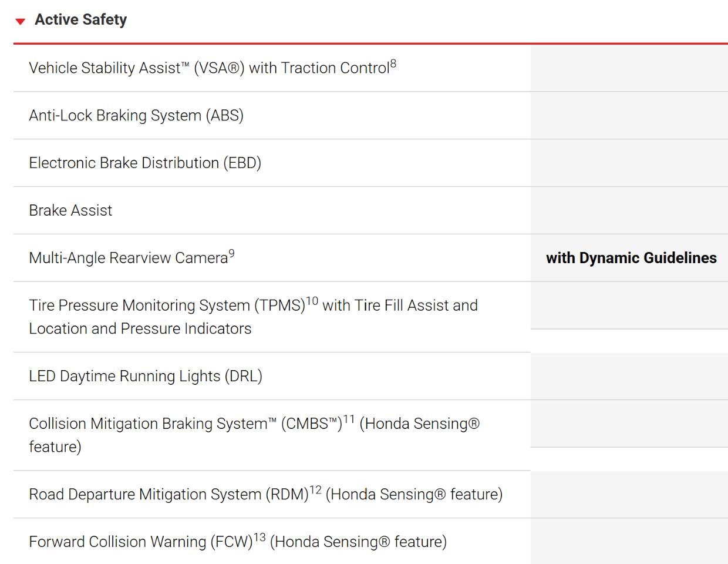The height and width of the screenshot is (564, 728).
Task: Select the Anti-Lock Braking System row
Action: [370, 116]
